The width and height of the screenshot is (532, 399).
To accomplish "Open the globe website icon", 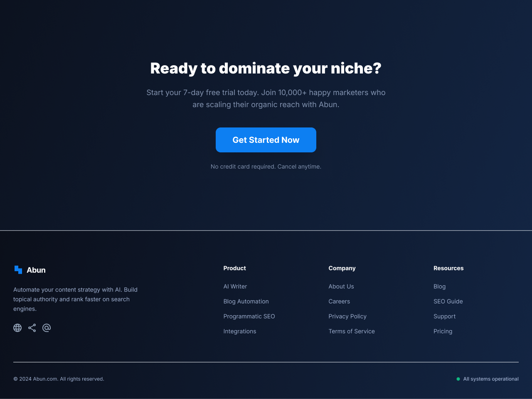I will pyautogui.click(x=17, y=328).
